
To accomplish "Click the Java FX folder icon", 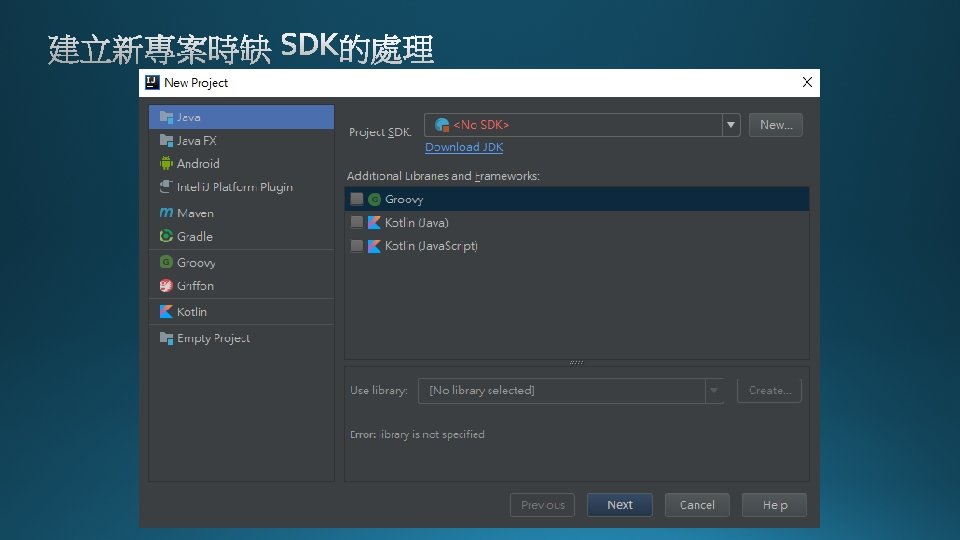I will pos(166,140).
